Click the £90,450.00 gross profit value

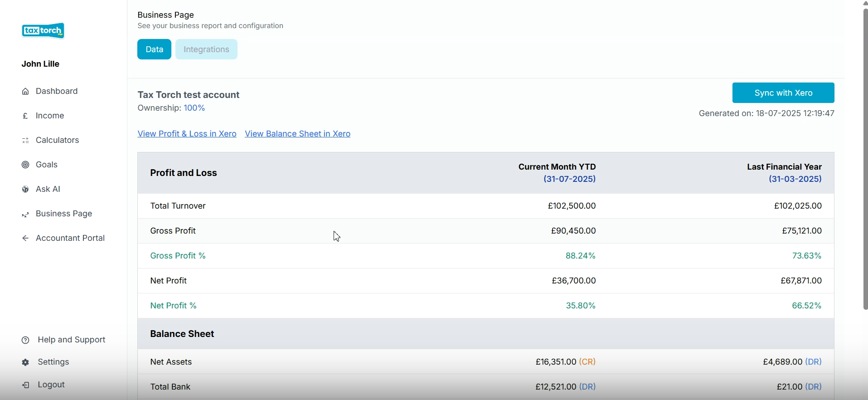point(573,231)
